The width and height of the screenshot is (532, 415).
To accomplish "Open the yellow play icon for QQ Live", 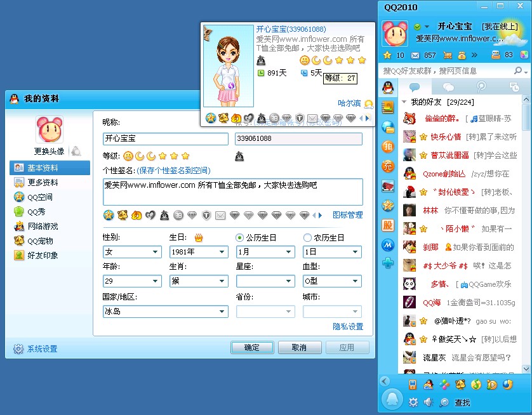I will 492,385.
